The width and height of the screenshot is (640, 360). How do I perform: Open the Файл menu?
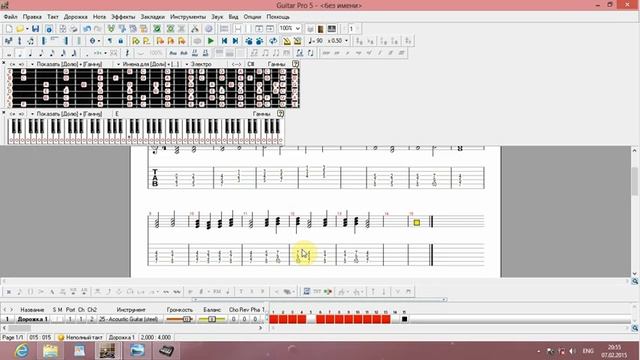pyautogui.click(x=11, y=17)
